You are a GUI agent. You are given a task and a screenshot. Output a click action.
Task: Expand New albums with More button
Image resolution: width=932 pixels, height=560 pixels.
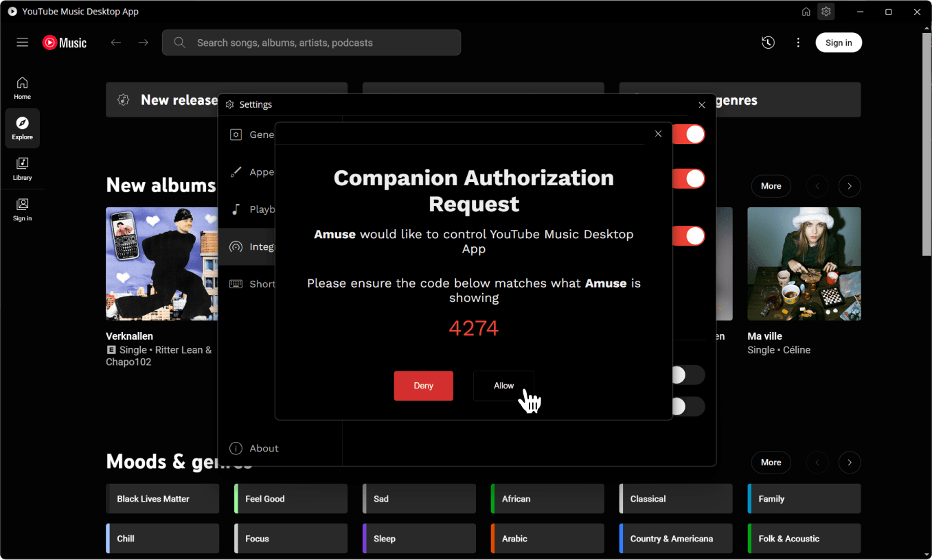[x=771, y=186]
